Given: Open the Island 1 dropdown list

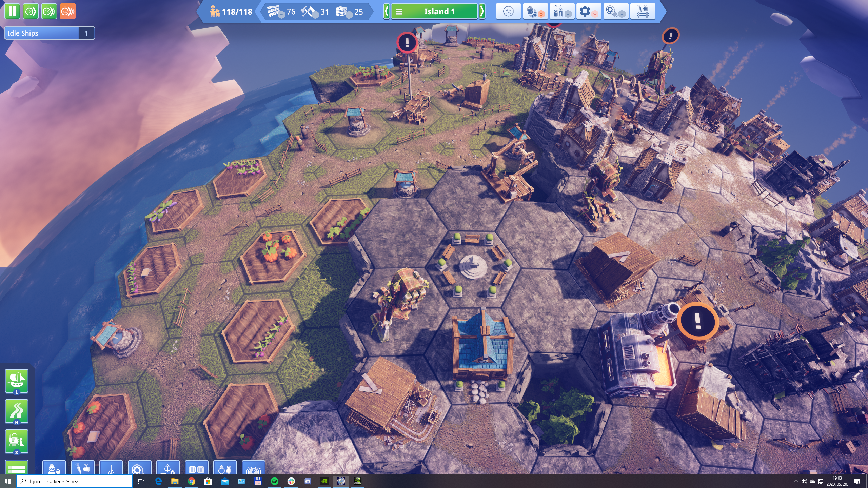Looking at the screenshot, I should (x=434, y=11).
